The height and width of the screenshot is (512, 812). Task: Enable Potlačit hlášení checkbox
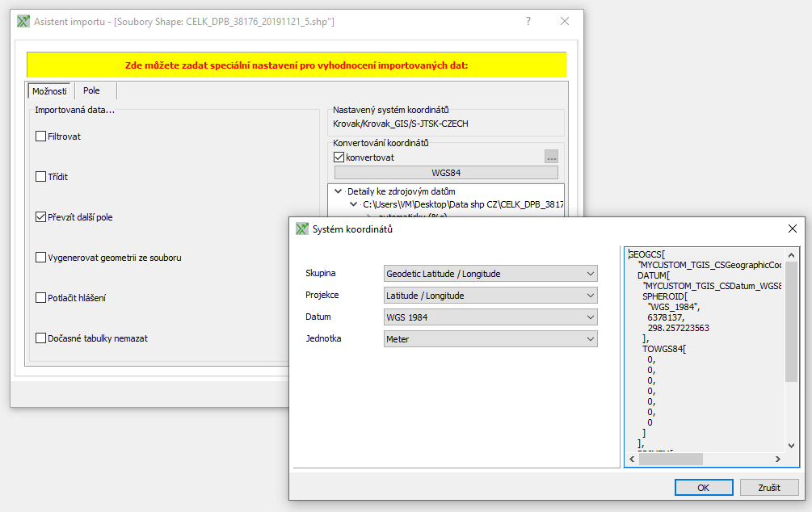click(41, 298)
